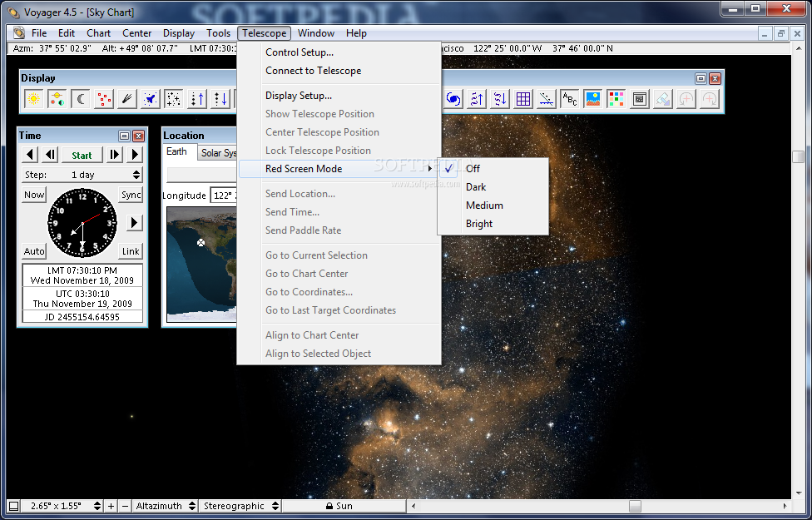Click the vertical scrollbar thumb
The width and height of the screenshot is (812, 520).
pos(798,157)
